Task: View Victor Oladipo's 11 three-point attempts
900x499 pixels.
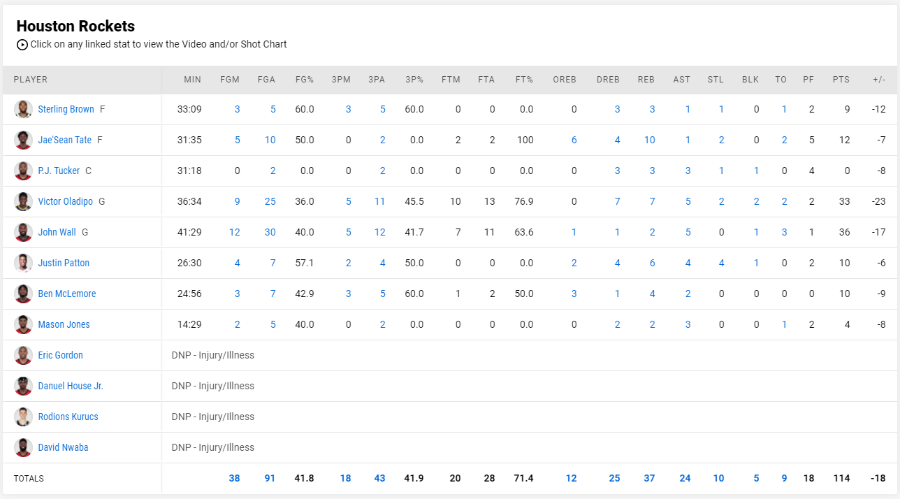Action: [x=379, y=202]
